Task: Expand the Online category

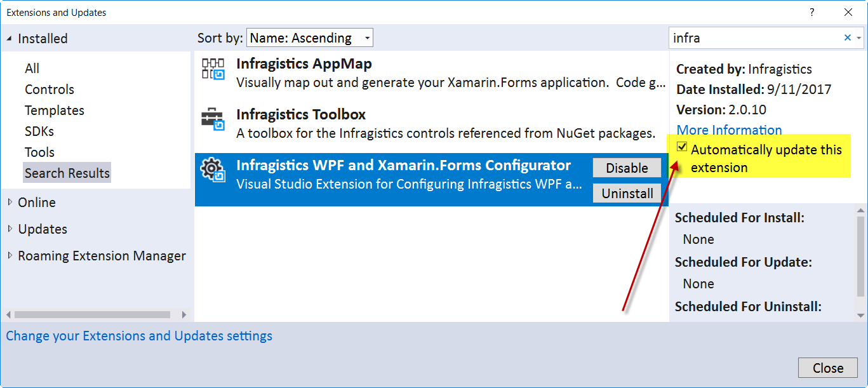Action: coord(10,203)
